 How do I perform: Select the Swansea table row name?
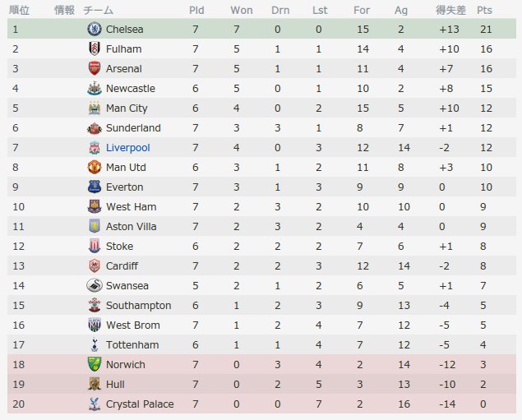127,285
